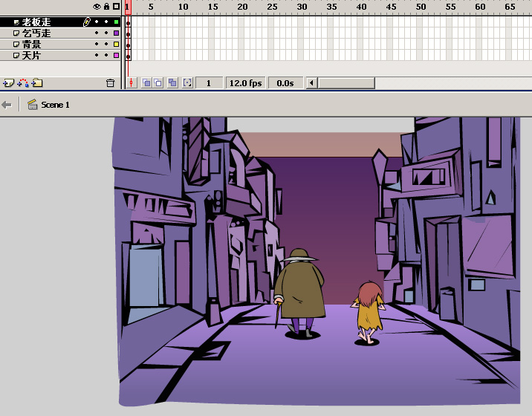Click the Scene 1 clapperboard icon
Image resolution: width=532 pixels, height=416 pixels.
tap(32, 105)
